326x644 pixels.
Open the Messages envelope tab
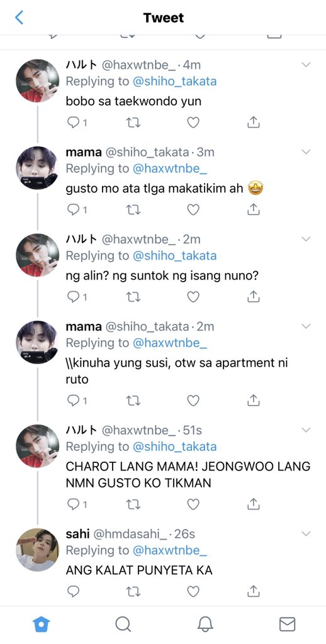coord(287,625)
